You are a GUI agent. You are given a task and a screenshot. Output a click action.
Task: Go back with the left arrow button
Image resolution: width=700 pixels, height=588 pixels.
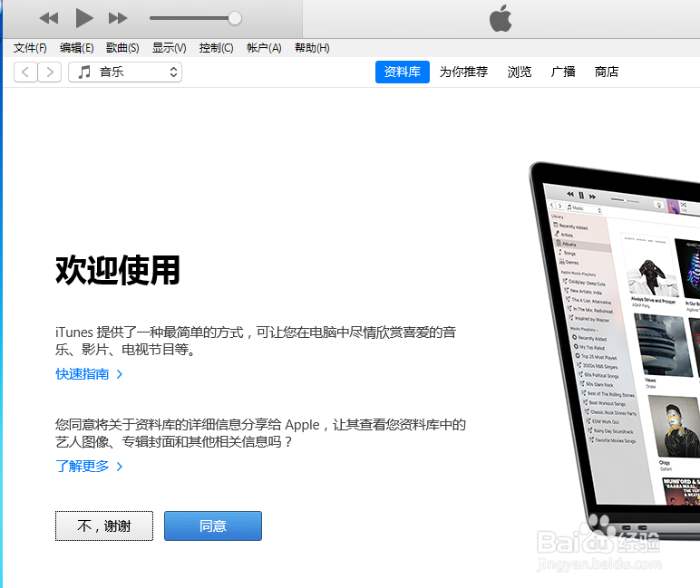(25, 72)
